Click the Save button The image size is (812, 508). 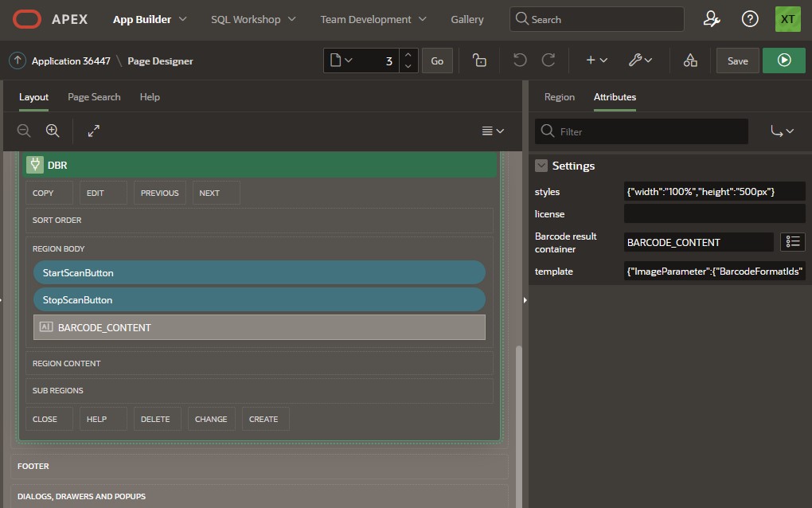point(737,61)
